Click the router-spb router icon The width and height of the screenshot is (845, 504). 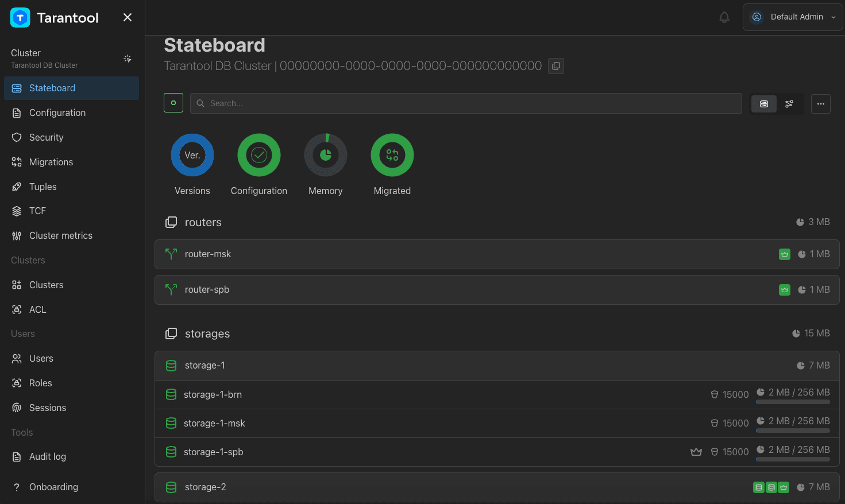click(171, 289)
